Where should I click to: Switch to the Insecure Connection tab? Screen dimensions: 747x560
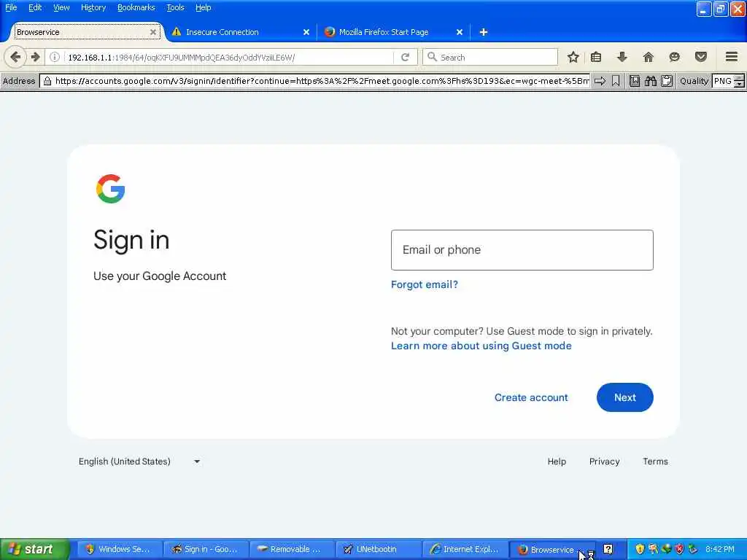coord(241,32)
